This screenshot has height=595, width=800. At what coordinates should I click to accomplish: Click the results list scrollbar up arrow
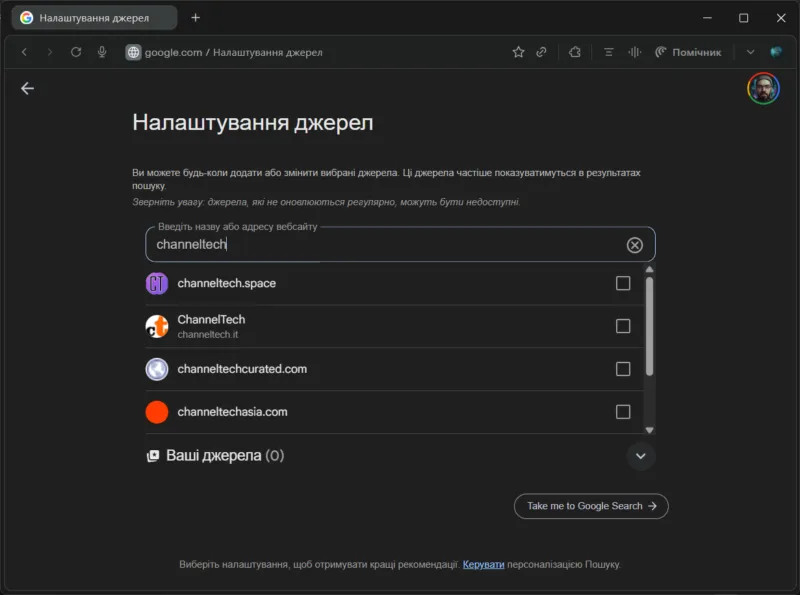pos(649,269)
